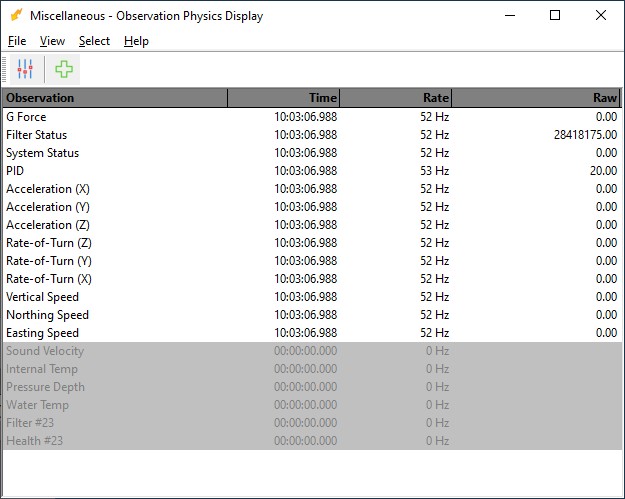Image resolution: width=625 pixels, height=499 pixels.
Task: Open the File menu
Action: click(17, 41)
